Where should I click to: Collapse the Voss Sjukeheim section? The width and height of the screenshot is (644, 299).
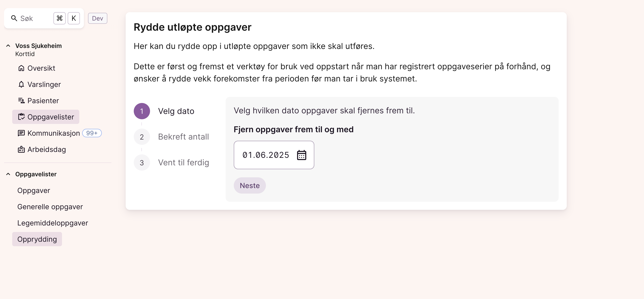[8, 46]
